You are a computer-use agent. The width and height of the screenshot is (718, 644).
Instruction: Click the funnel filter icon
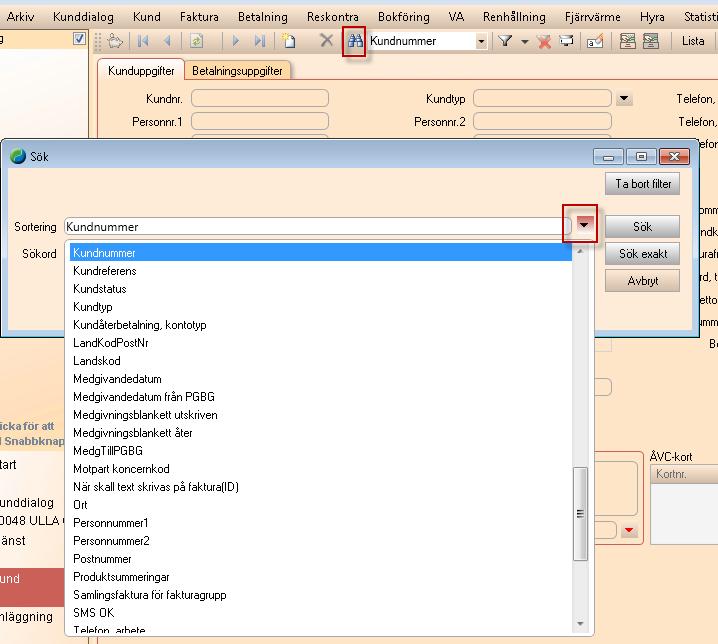[x=505, y=41]
